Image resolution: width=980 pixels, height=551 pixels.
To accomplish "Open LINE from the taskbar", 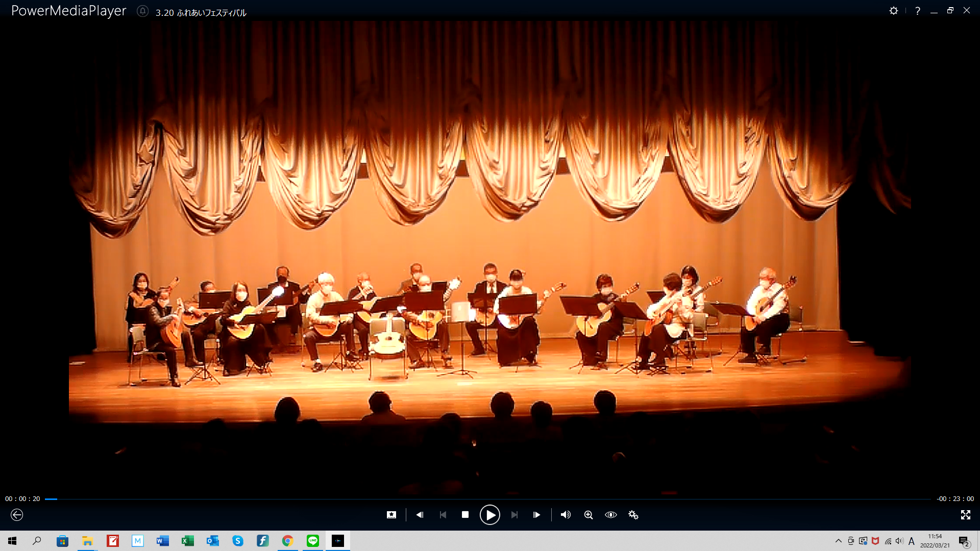I will click(313, 541).
